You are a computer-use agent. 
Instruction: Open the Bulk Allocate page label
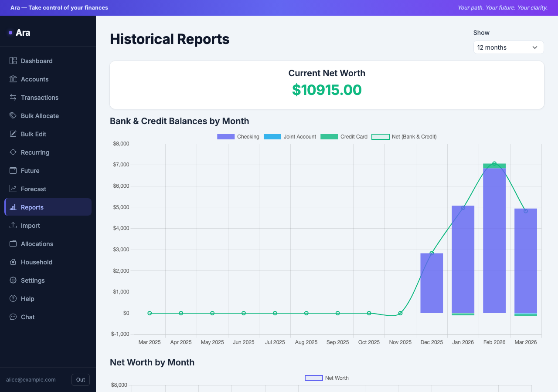coord(40,116)
